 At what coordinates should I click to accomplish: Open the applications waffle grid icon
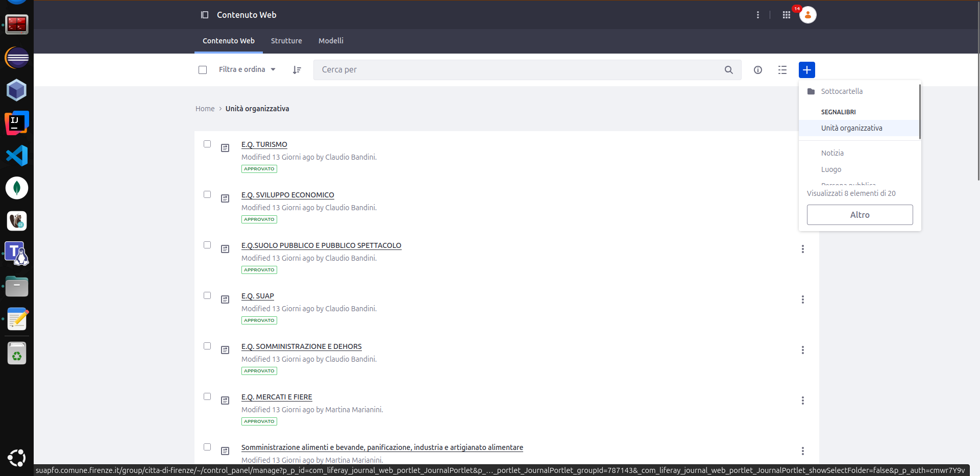(786, 15)
